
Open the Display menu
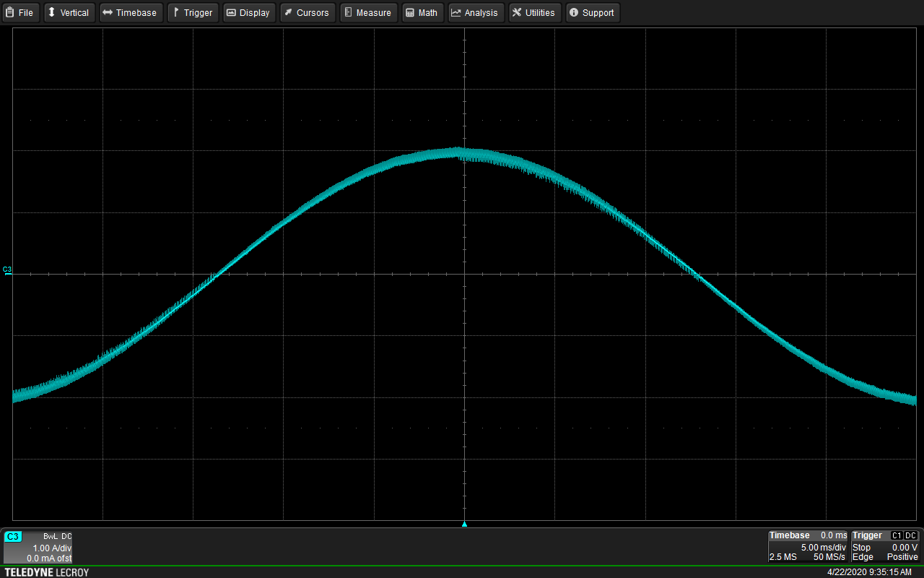[x=248, y=13]
